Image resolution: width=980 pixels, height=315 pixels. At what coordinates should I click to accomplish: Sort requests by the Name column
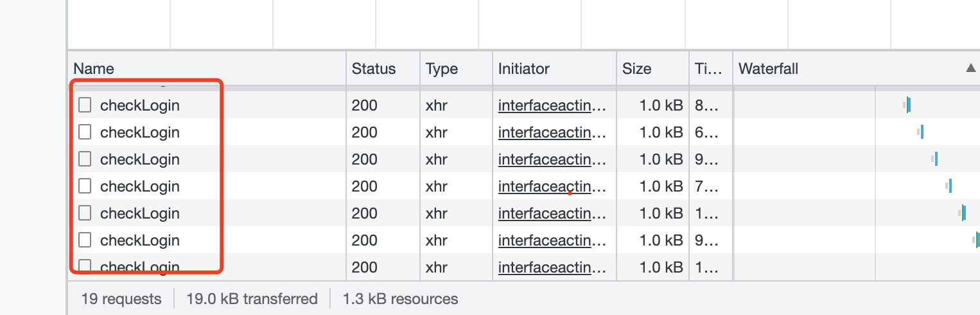[94, 69]
